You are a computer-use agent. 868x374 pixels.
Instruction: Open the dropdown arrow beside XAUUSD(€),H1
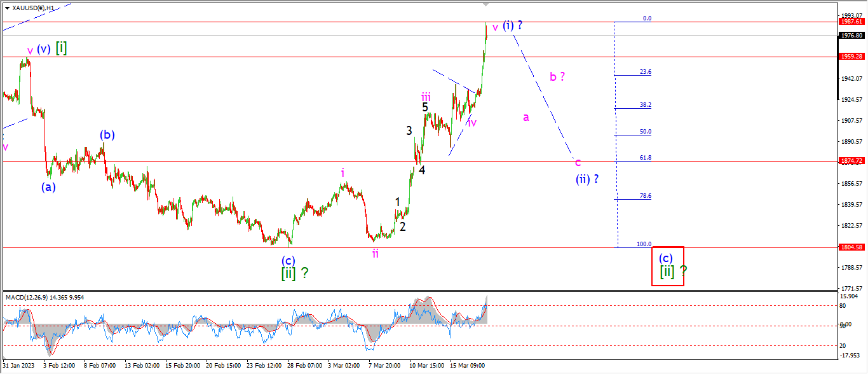point(8,8)
